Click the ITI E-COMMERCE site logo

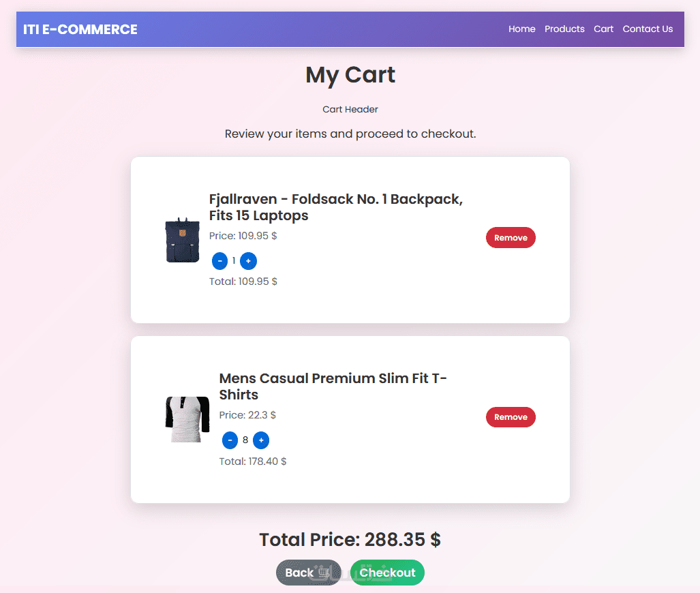coord(80,29)
